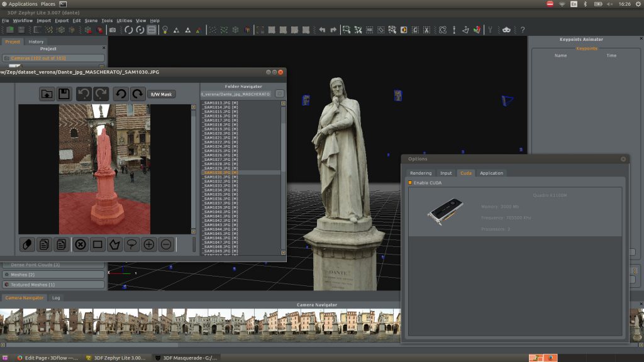Click the Name column header in Keypoints

click(x=560, y=55)
